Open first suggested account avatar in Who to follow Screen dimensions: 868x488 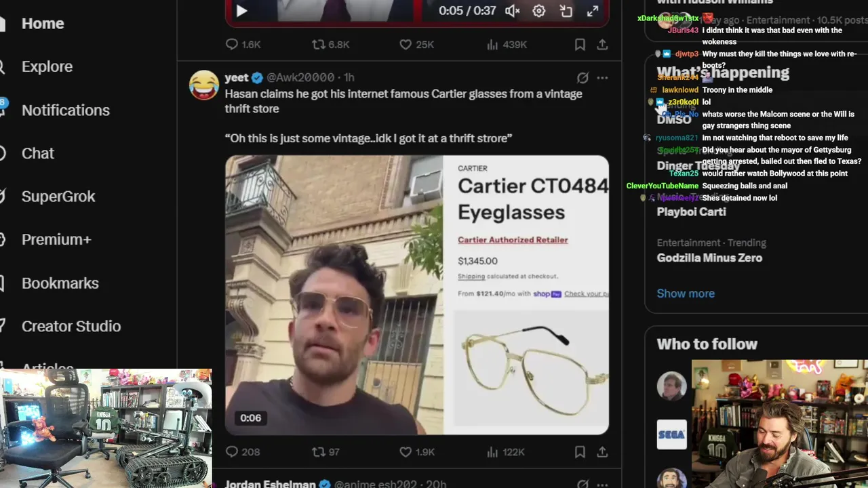coord(671,386)
